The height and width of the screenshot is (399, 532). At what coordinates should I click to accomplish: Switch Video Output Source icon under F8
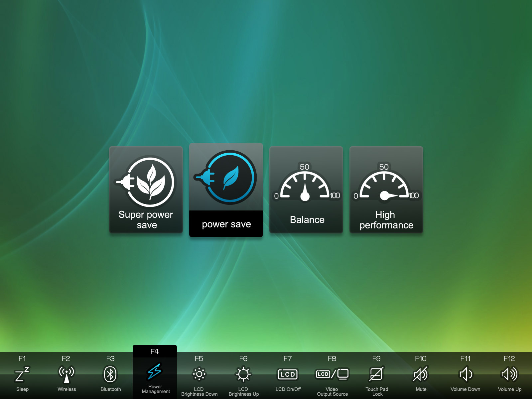tap(332, 374)
